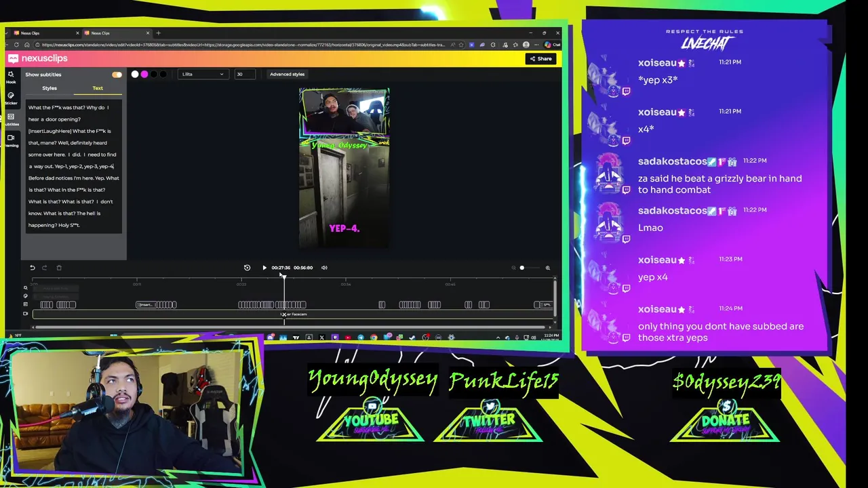Open browser profile avatar
Viewport: 868px width, 488px height.
[x=526, y=45]
